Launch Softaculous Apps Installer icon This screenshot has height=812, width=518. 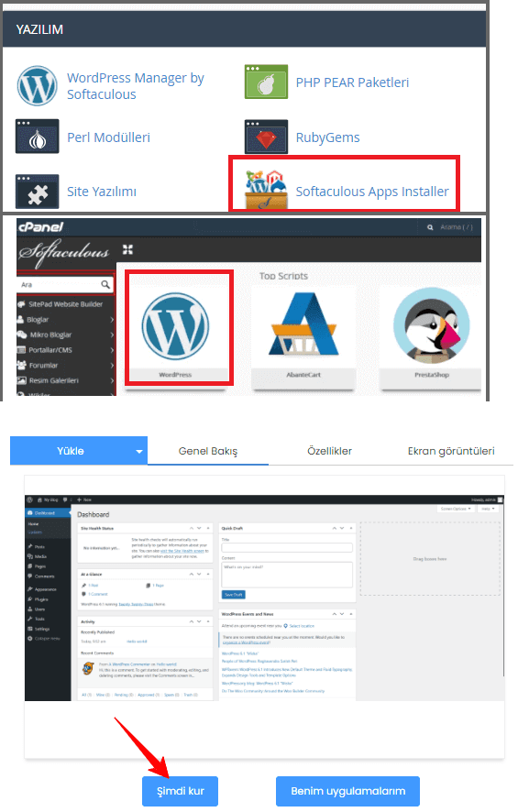[266, 189]
